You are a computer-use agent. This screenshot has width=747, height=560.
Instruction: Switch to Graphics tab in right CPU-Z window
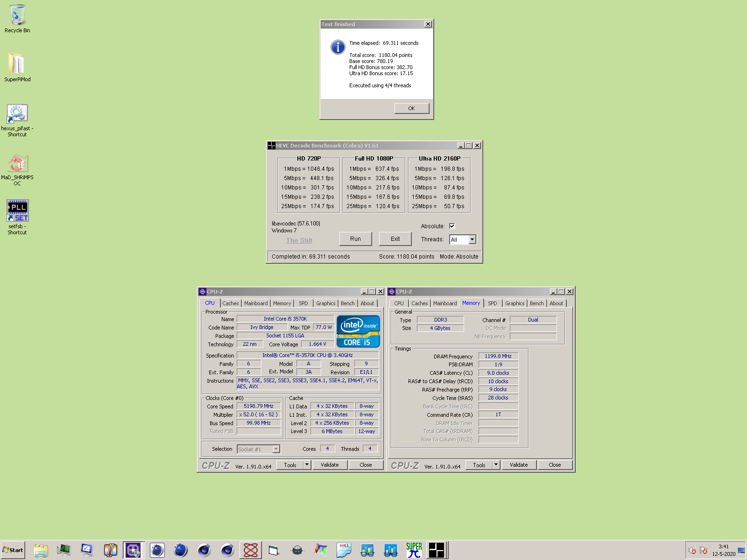coord(515,303)
